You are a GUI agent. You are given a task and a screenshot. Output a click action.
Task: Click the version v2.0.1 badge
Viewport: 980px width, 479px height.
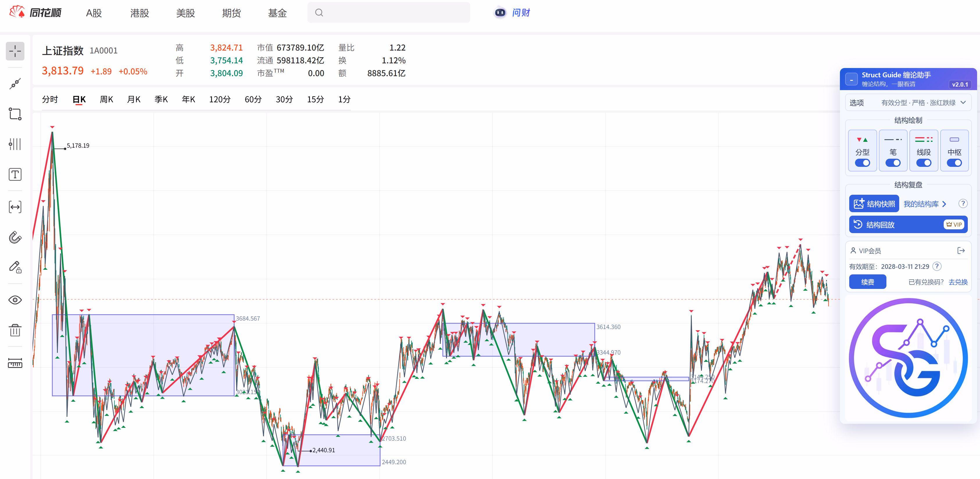click(x=959, y=85)
